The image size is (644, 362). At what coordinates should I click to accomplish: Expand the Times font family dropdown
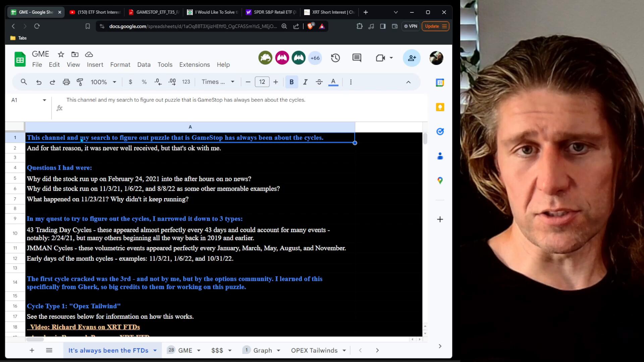point(218,82)
